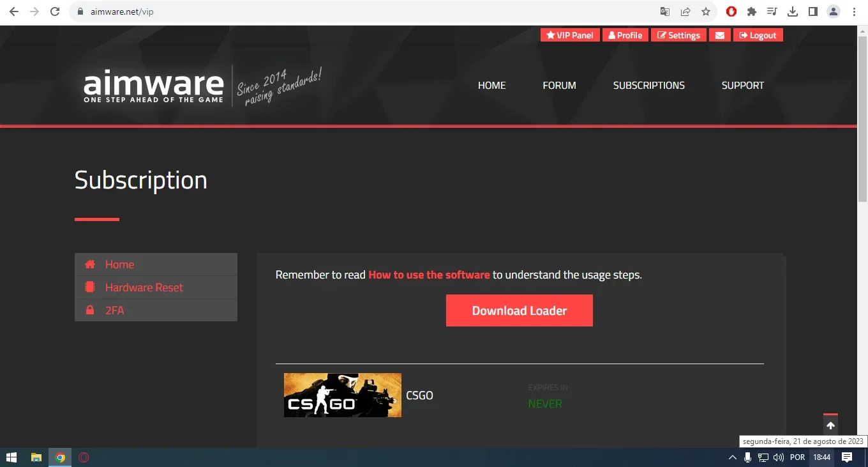Screen dimensions: 868x467
Task: Click the CSGO game thumbnail
Action: (x=343, y=395)
